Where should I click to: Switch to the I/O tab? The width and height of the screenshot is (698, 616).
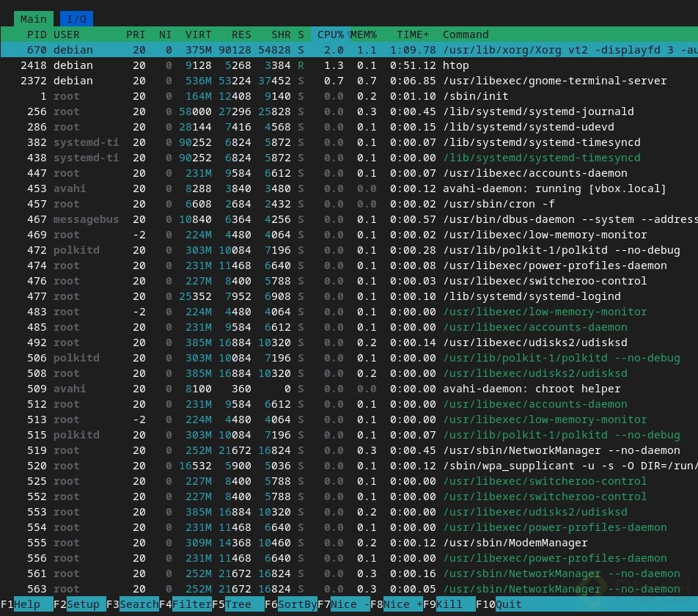click(76, 18)
